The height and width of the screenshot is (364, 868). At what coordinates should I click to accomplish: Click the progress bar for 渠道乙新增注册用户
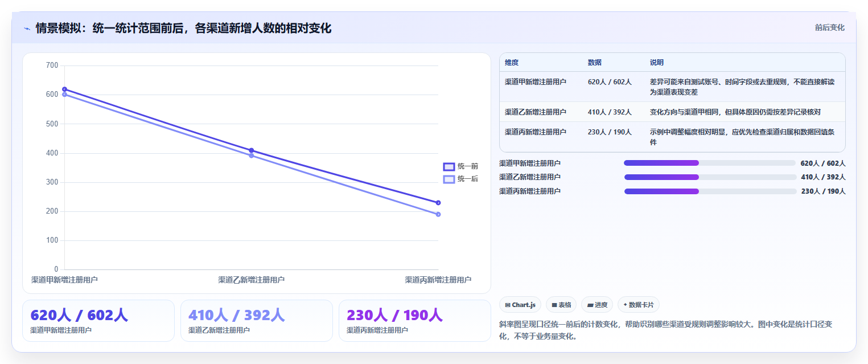pyautogui.click(x=710, y=177)
